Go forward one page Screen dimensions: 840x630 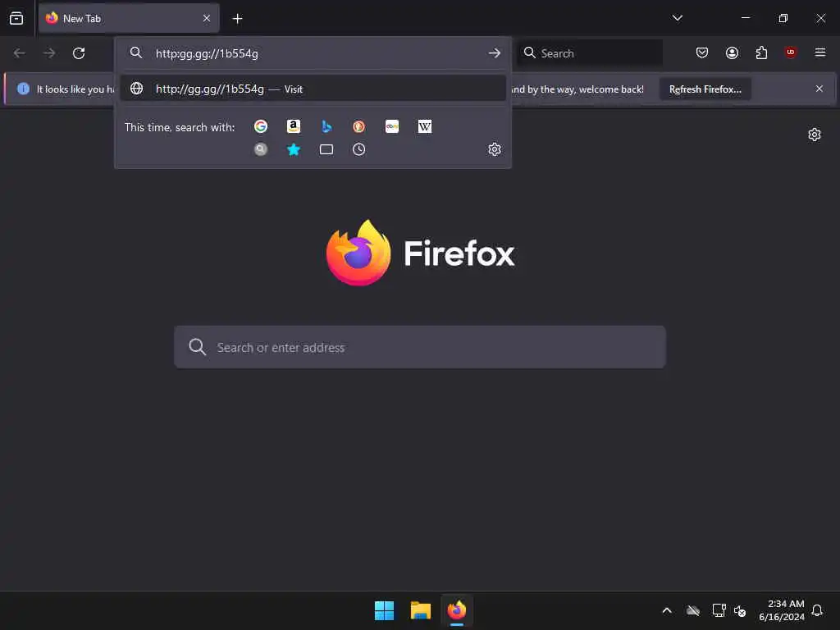point(49,53)
